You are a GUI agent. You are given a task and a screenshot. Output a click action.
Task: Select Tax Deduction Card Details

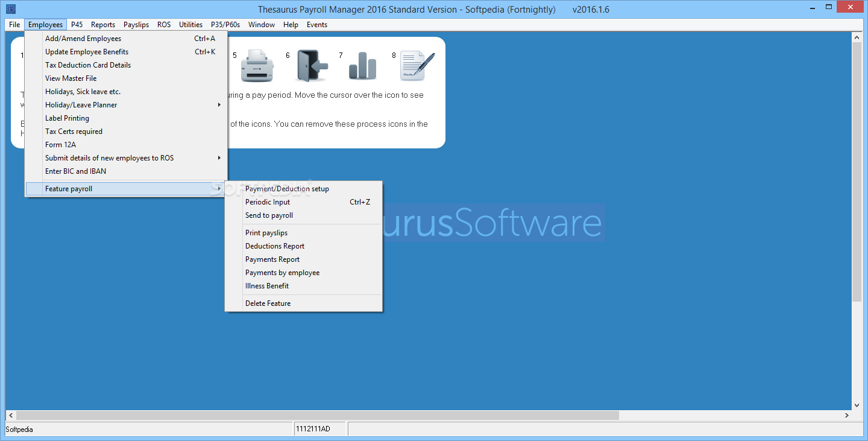point(126,65)
